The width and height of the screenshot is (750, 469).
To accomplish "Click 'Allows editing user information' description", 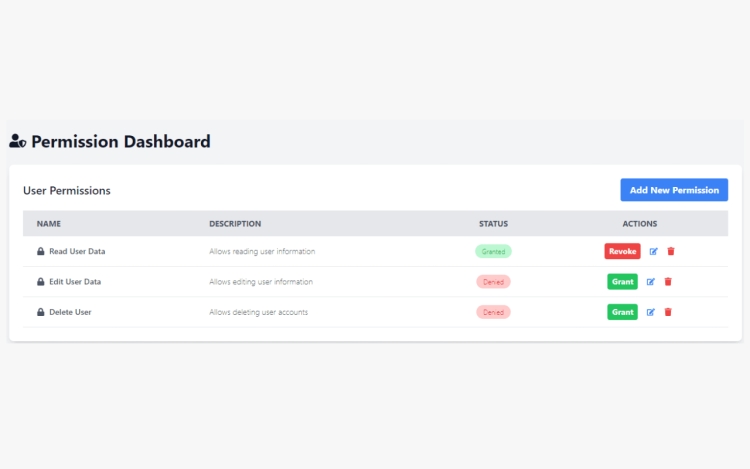I will pyautogui.click(x=261, y=282).
